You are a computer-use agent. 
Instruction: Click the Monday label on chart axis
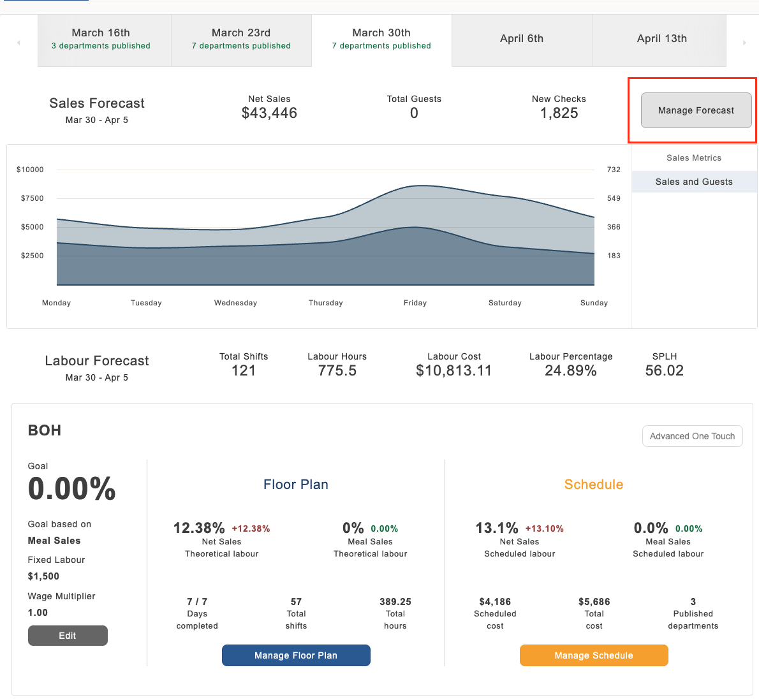57,303
